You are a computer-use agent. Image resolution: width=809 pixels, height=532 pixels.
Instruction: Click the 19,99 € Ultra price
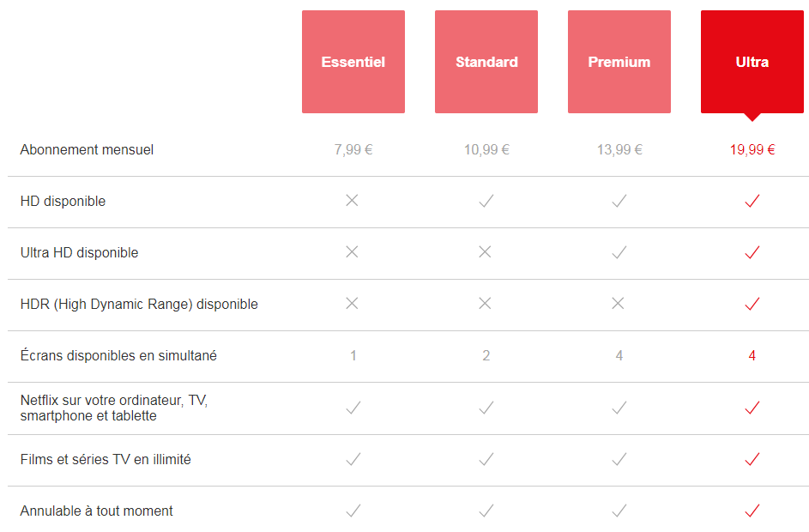coord(752,149)
